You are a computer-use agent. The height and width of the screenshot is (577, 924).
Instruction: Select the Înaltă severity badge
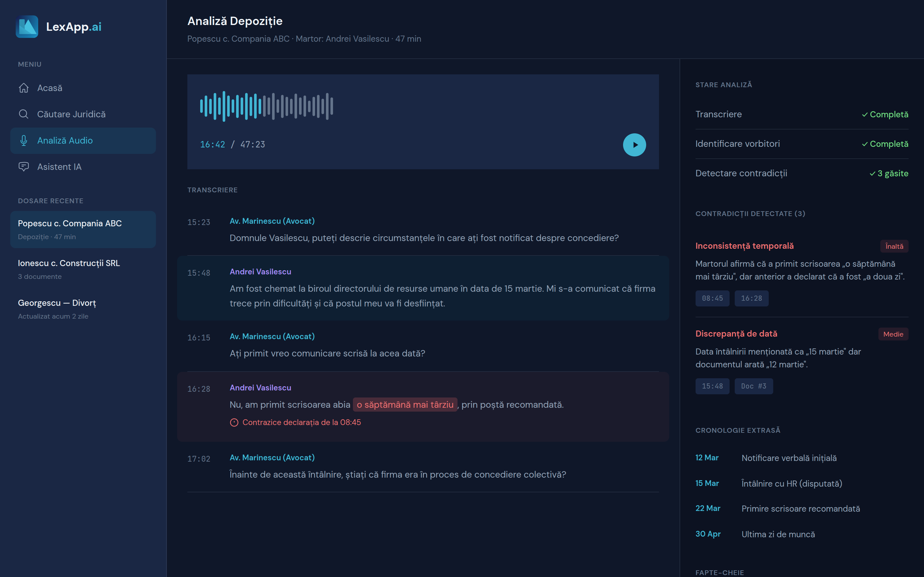pos(894,246)
